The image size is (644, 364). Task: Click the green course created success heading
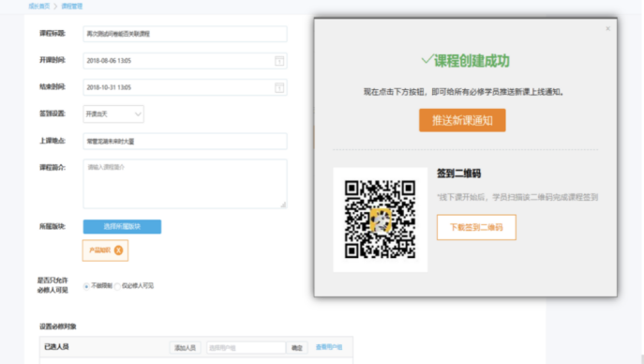(x=465, y=61)
